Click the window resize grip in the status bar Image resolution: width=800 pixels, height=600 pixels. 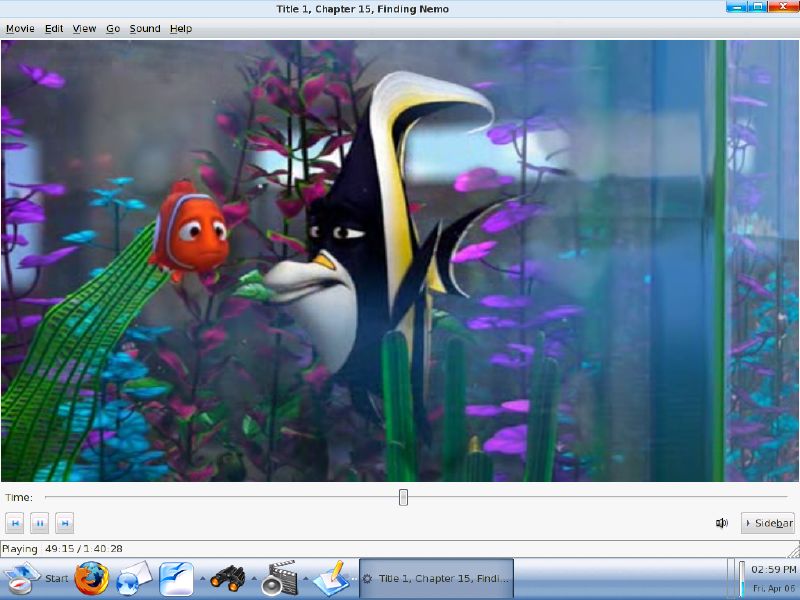point(794,551)
